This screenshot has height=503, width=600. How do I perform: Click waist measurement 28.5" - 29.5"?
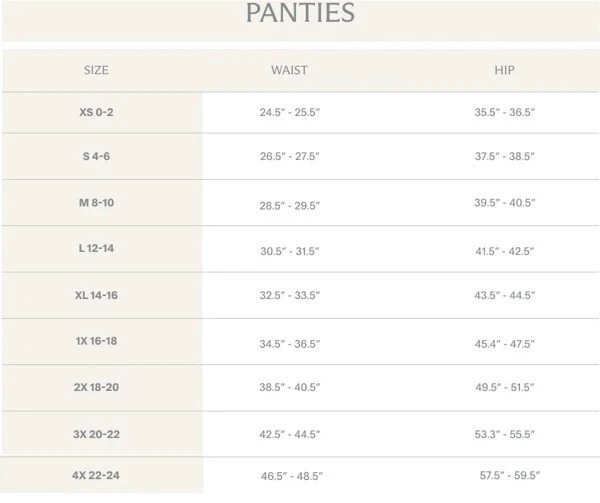(289, 205)
